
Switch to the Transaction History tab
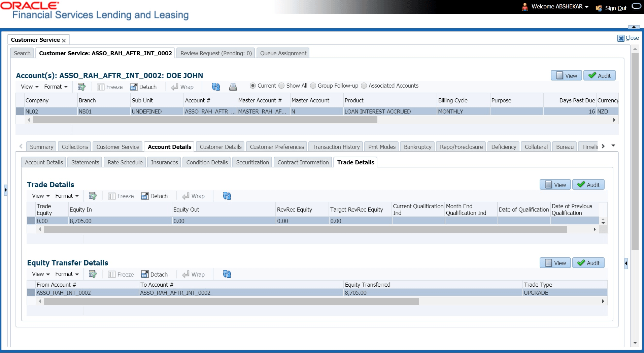[336, 147]
